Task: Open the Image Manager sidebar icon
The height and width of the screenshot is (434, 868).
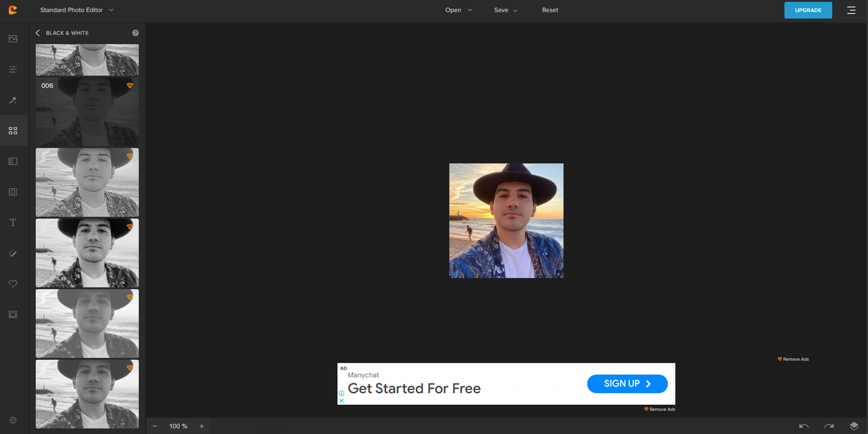Action: [13, 39]
